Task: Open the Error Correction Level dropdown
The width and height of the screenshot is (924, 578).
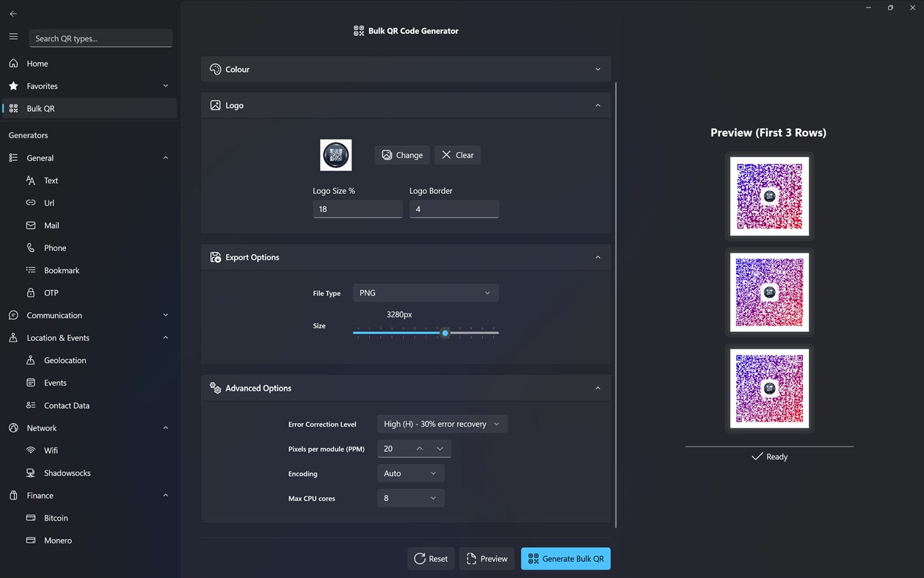Action: tap(442, 424)
